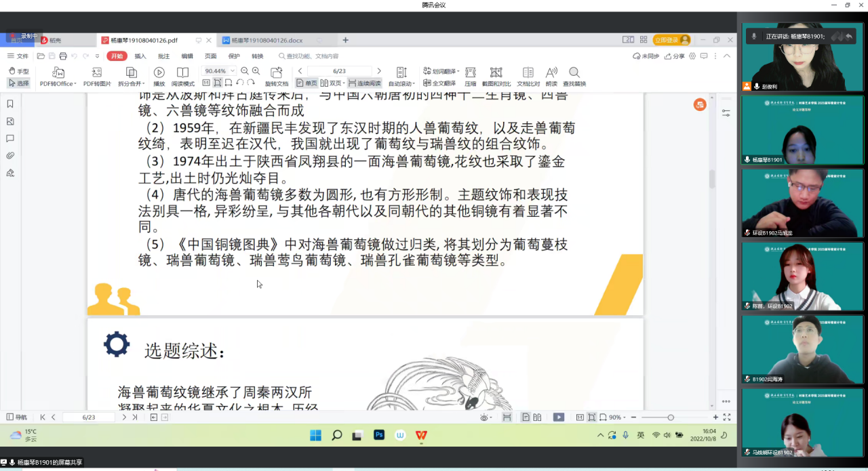
Task: Click the 查找功能、文档内容 search box
Action: tap(309, 56)
